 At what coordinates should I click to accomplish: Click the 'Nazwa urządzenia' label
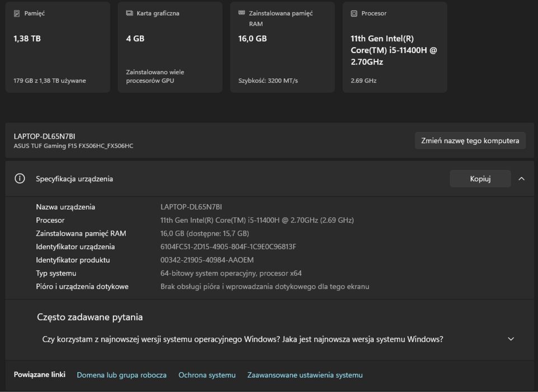[x=66, y=207]
